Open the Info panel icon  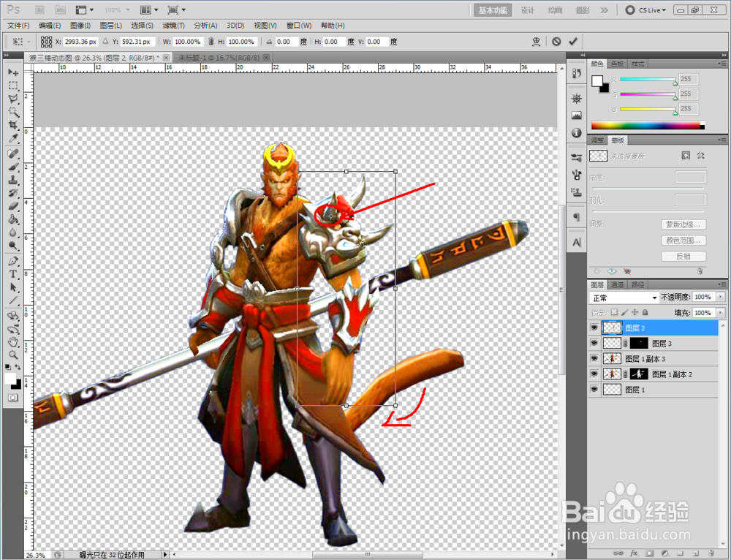pos(577,133)
